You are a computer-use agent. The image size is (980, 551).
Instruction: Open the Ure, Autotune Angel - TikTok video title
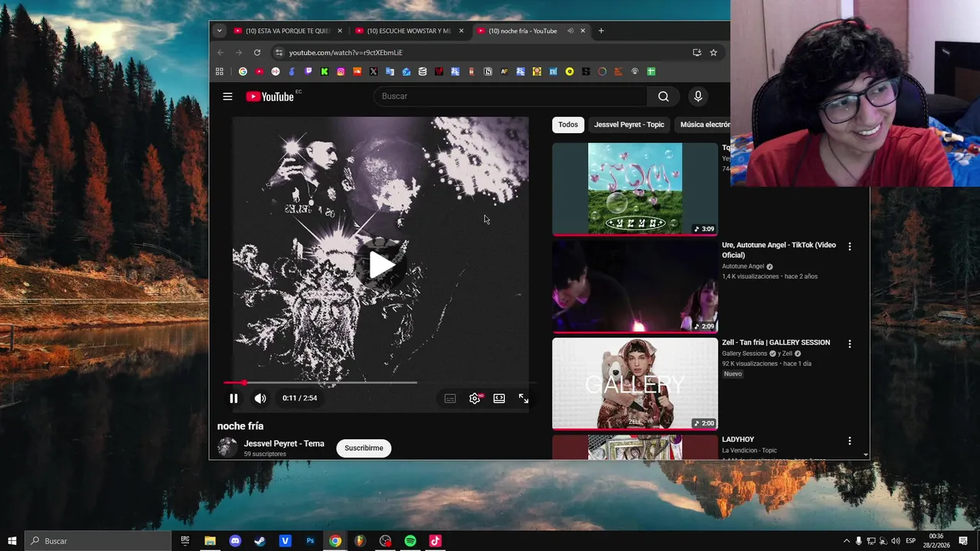click(x=779, y=250)
